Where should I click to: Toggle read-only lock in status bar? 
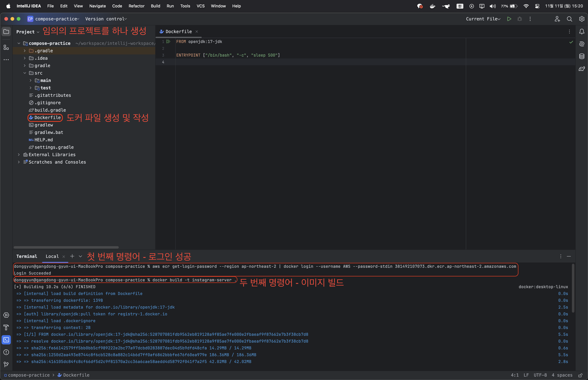580,375
